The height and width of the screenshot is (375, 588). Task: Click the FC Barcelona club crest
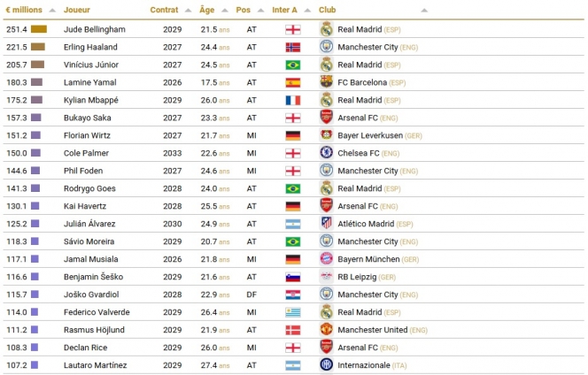(326, 82)
